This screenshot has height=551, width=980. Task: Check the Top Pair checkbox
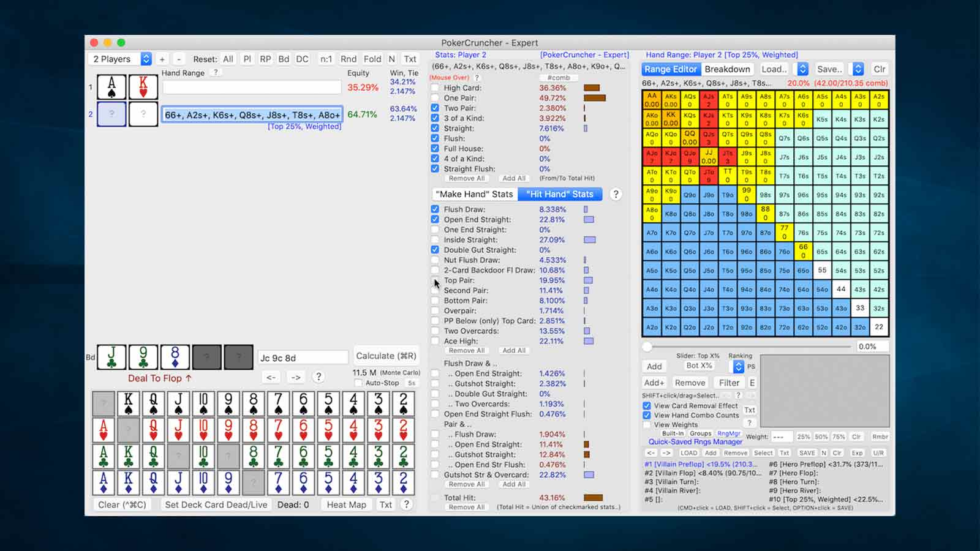tap(435, 280)
